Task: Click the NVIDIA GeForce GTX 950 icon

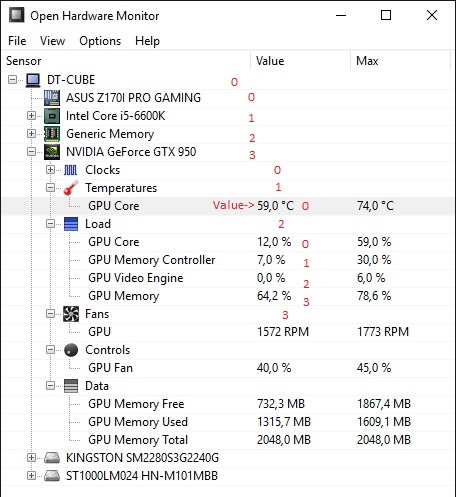Action: (x=52, y=152)
